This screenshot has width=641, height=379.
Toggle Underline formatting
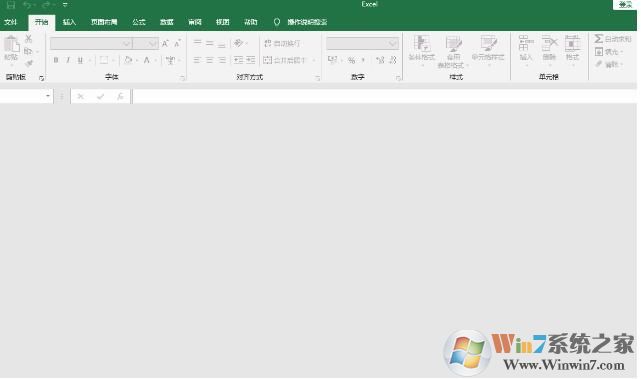(80, 61)
